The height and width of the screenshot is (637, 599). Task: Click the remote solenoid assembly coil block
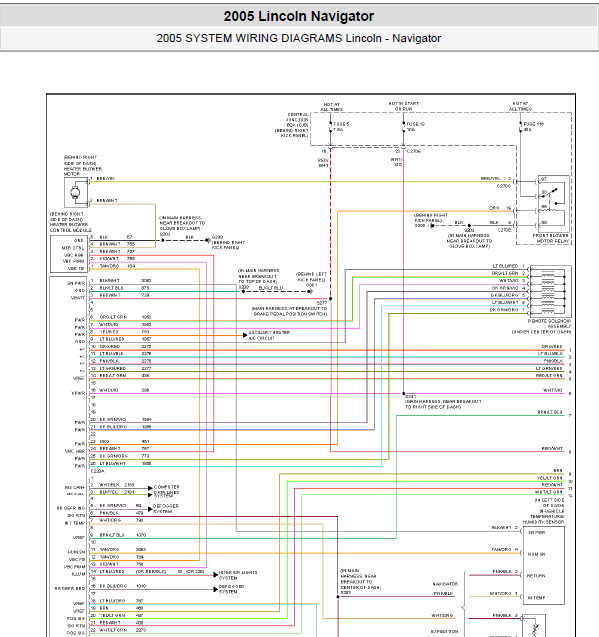click(550, 291)
